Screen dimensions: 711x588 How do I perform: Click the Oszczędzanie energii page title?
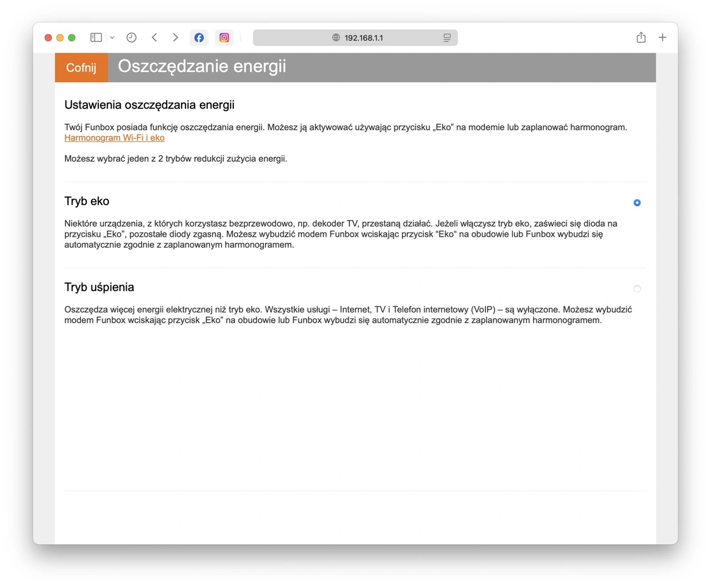coord(202,66)
